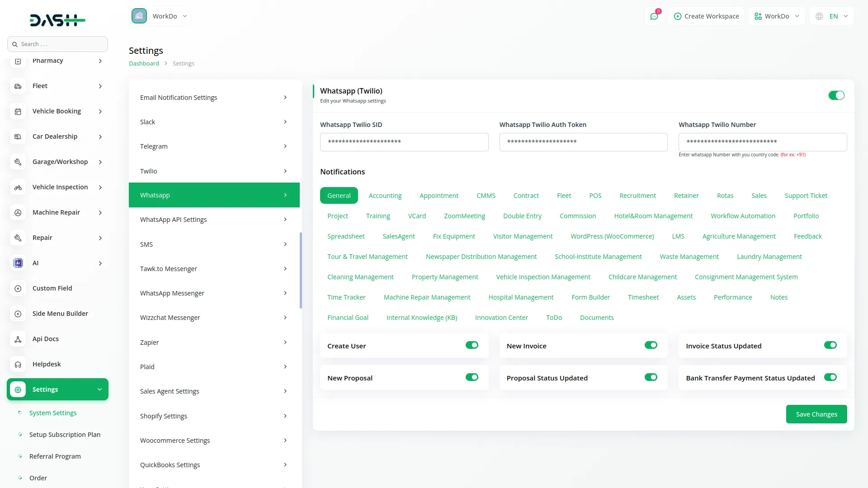The width and height of the screenshot is (868, 488).
Task: Select the Fleet icon in the sidebar
Action: point(18,86)
